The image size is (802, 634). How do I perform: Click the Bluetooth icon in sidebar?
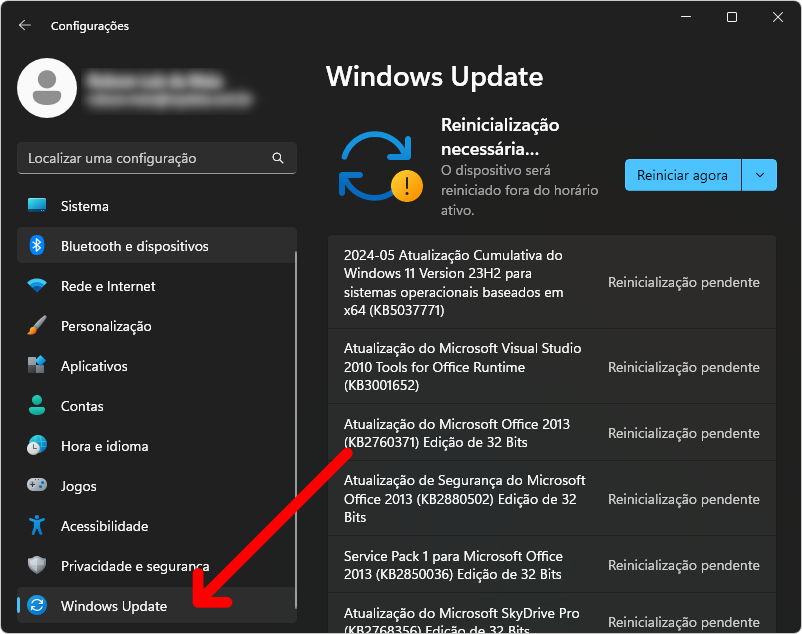pyautogui.click(x=37, y=246)
